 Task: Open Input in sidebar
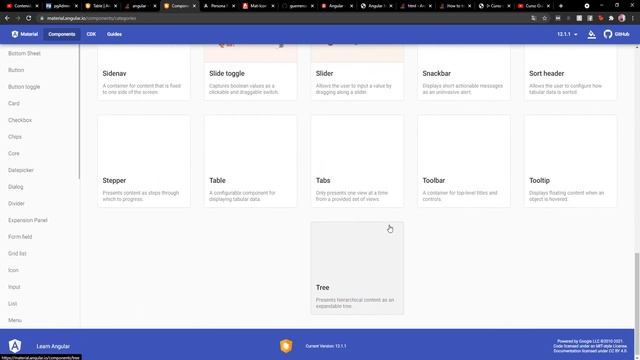(x=14, y=287)
